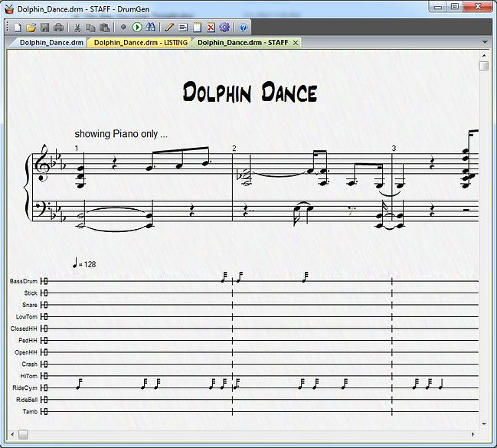Create a new file from the toolbar

pos(18,28)
